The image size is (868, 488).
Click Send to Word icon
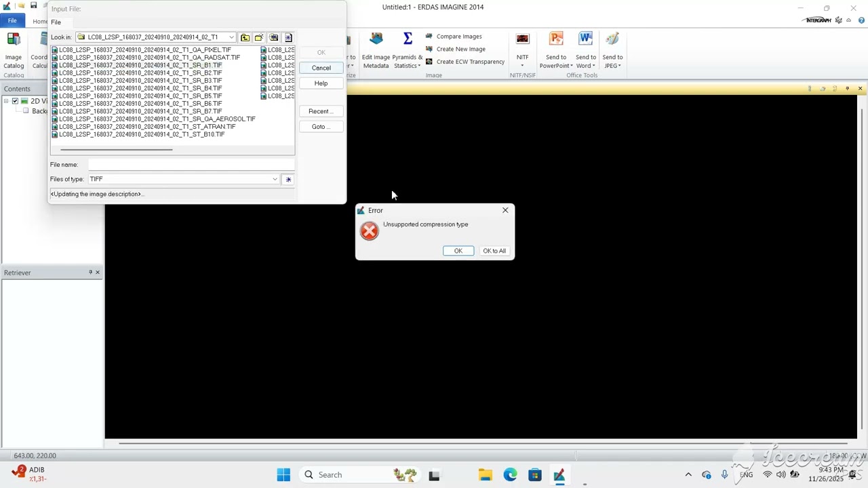pyautogui.click(x=585, y=39)
